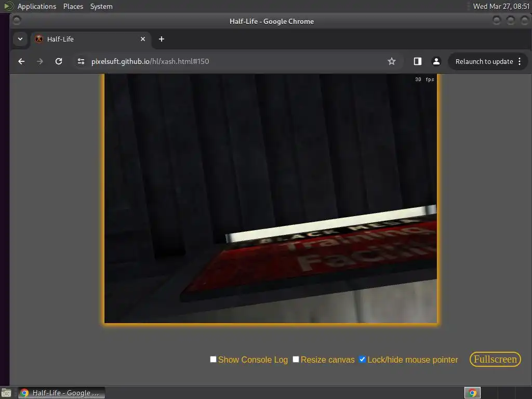Viewport: 532px width, 399px height.
Task: Click the Half-Life tab favicon
Action: point(39,39)
